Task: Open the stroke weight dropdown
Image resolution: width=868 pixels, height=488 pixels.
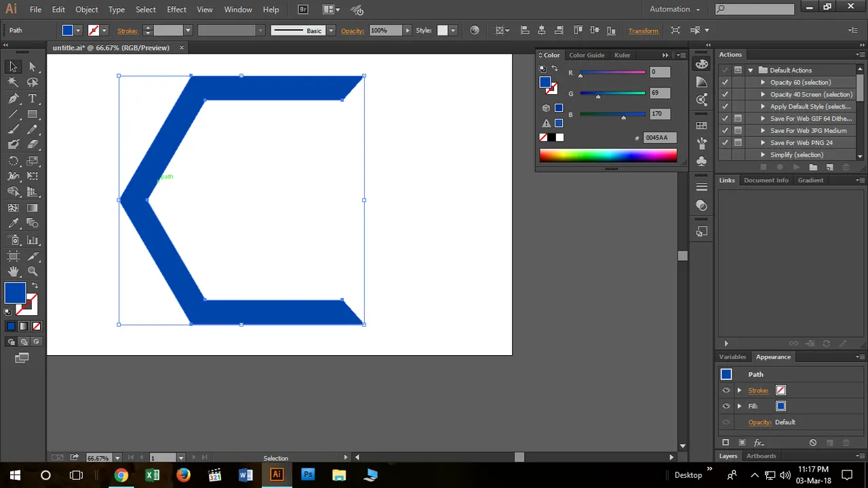Action: [189, 30]
